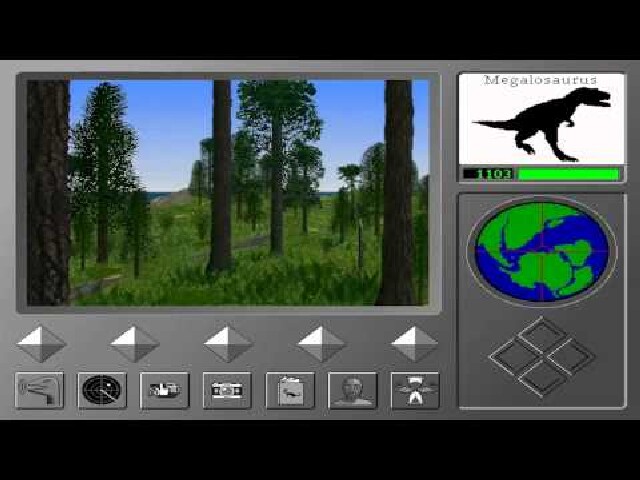Click the diamond gem between folder and advisor icons
640x480 pixels.
pos(322,344)
